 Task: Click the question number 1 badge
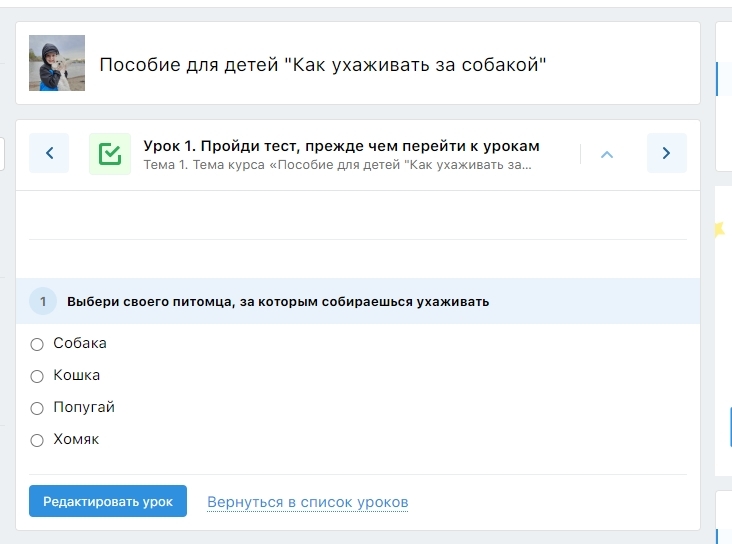43,301
